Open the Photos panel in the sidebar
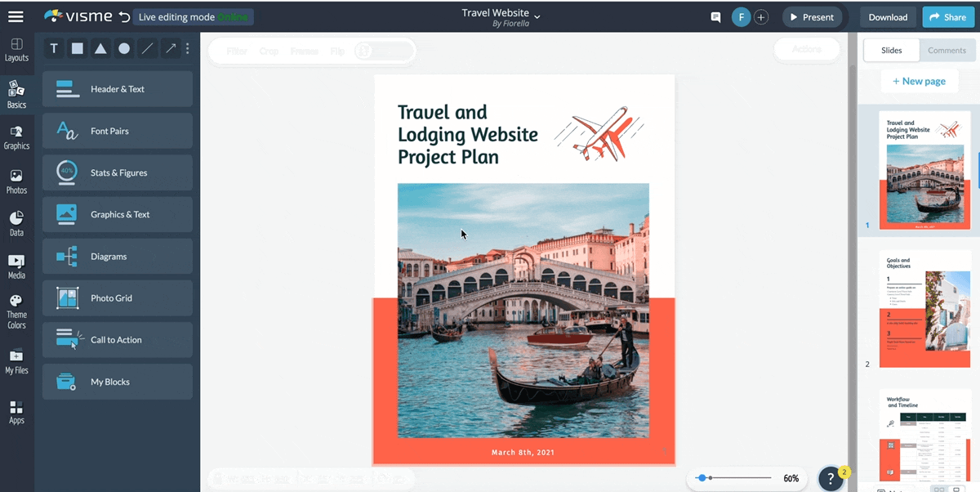980x492 pixels. click(16, 181)
